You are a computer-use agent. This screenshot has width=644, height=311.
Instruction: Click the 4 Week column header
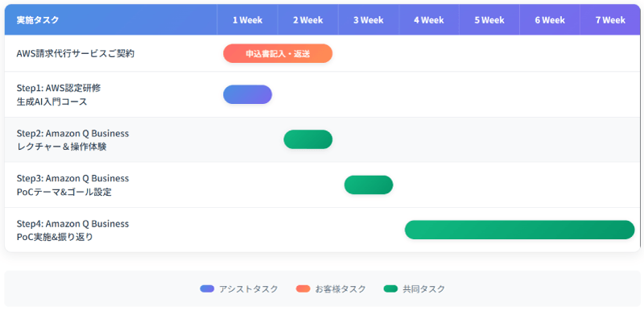click(x=429, y=19)
